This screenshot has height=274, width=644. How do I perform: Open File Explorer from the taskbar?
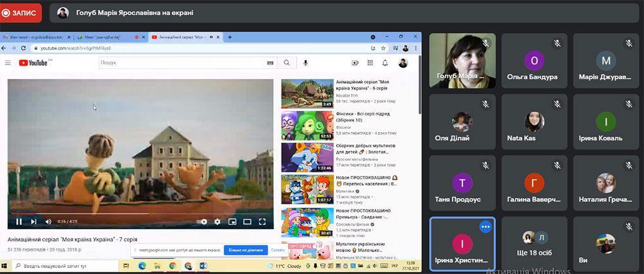[x=157, y=266]
